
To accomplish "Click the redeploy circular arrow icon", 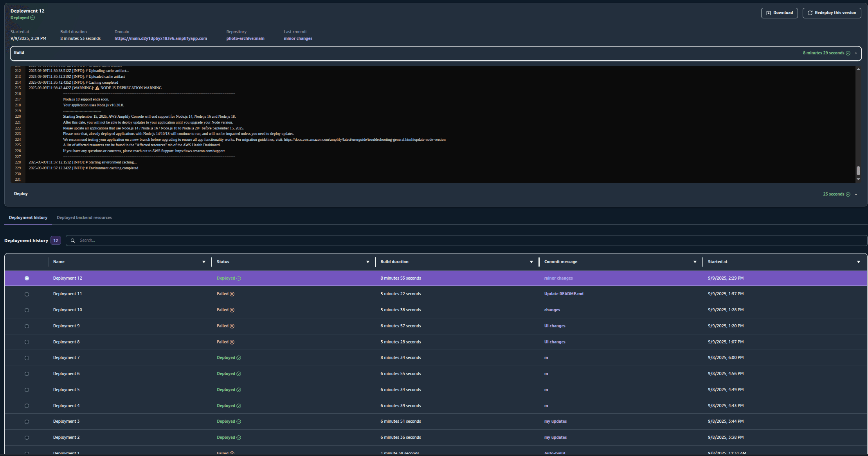I will coord(810,13).
